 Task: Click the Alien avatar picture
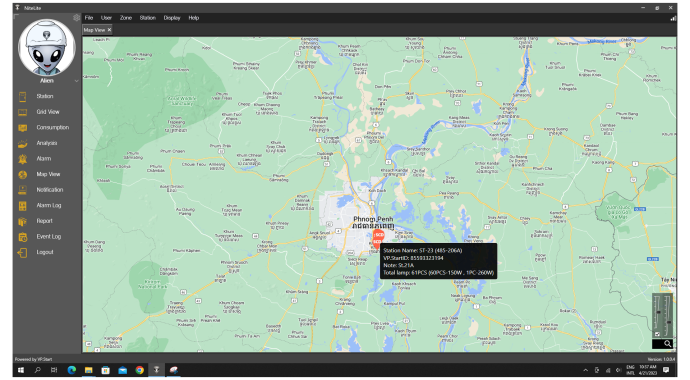pos(47,48)
